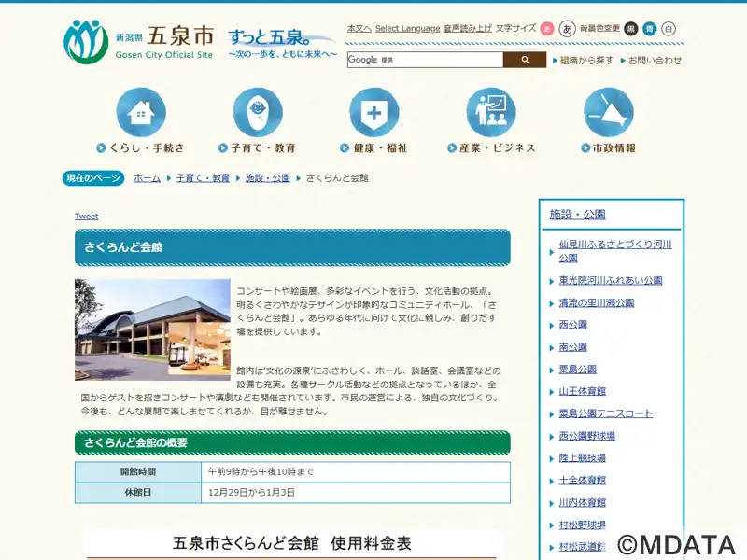Click the ずっと五泉。 slogan banner

coord(282,44)
